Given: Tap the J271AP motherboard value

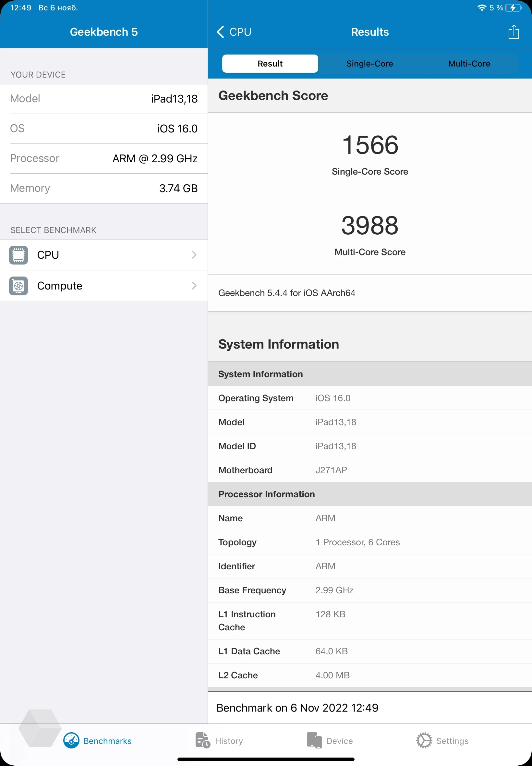Looking at the screenshot, I should (x=331, y=470).
